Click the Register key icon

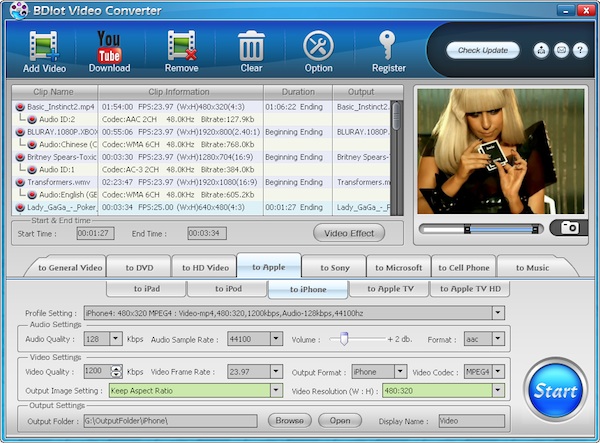tap(388, 52)
